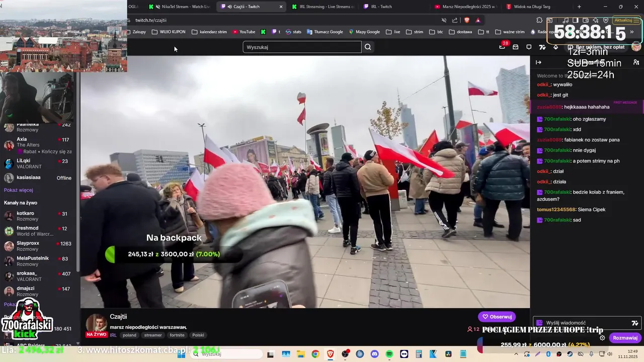Open the IRL category link below title
This screenshot has width=644, height=362.
point(113,335)
